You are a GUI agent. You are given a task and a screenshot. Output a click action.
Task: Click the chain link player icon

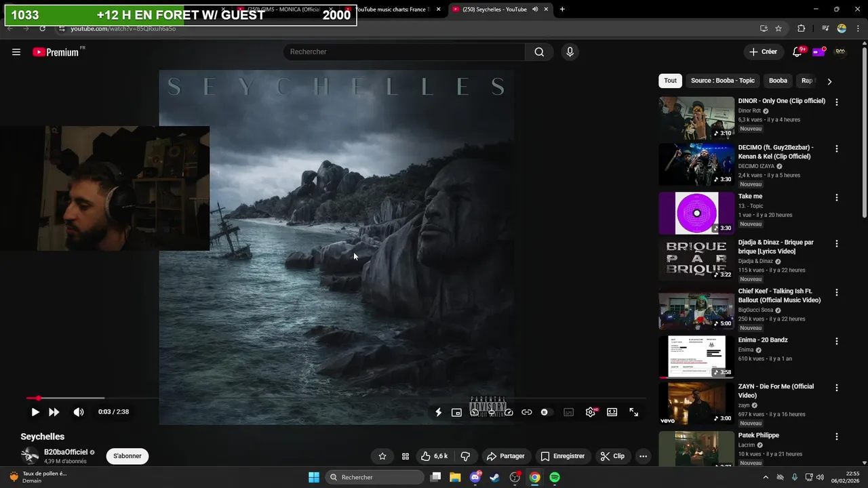point(526,412)
